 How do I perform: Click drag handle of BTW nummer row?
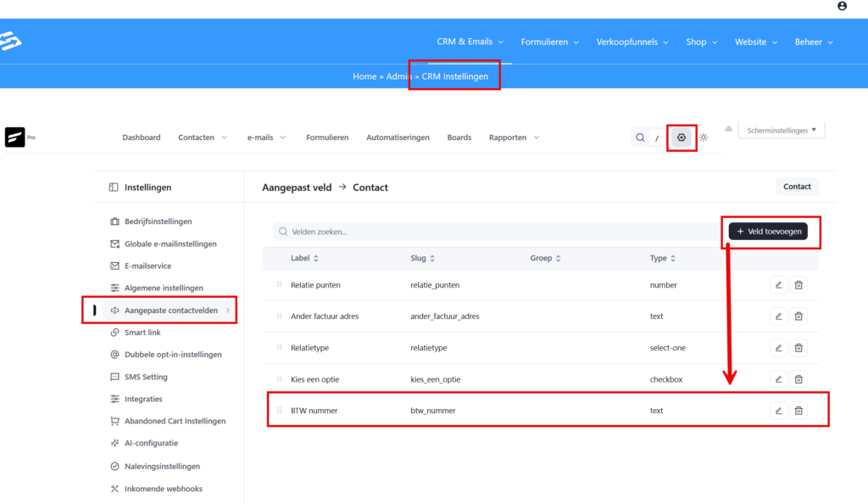279,411
